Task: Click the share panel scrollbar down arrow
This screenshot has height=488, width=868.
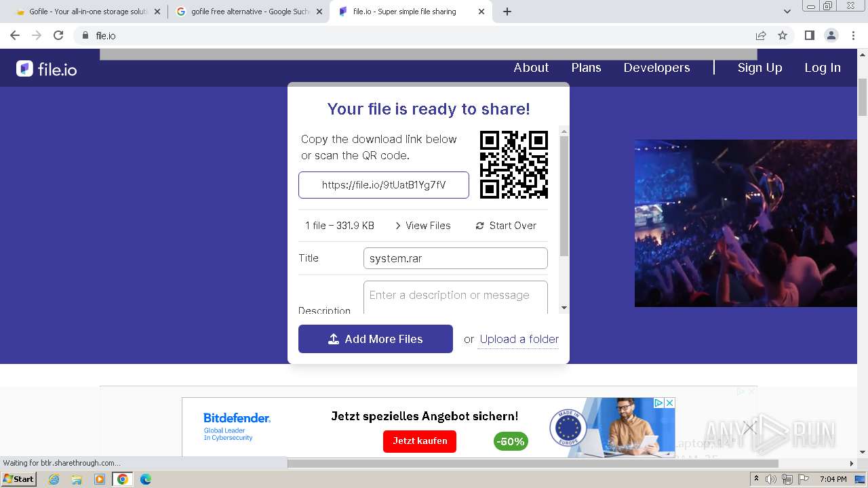Action: tap(564, 308)
